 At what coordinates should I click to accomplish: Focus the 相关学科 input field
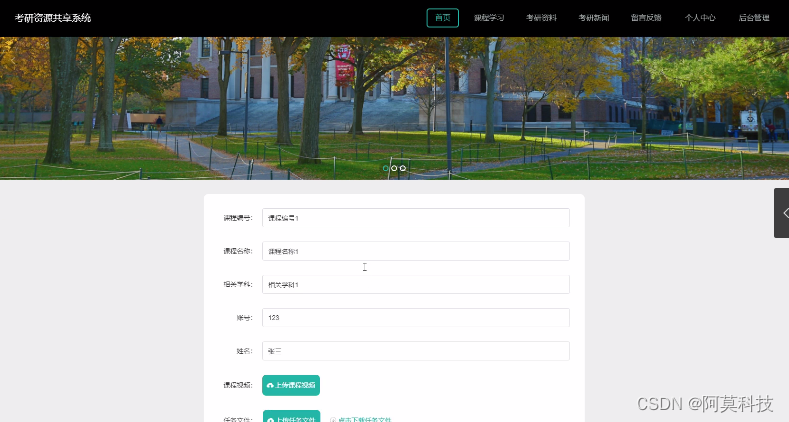point(416,284)
